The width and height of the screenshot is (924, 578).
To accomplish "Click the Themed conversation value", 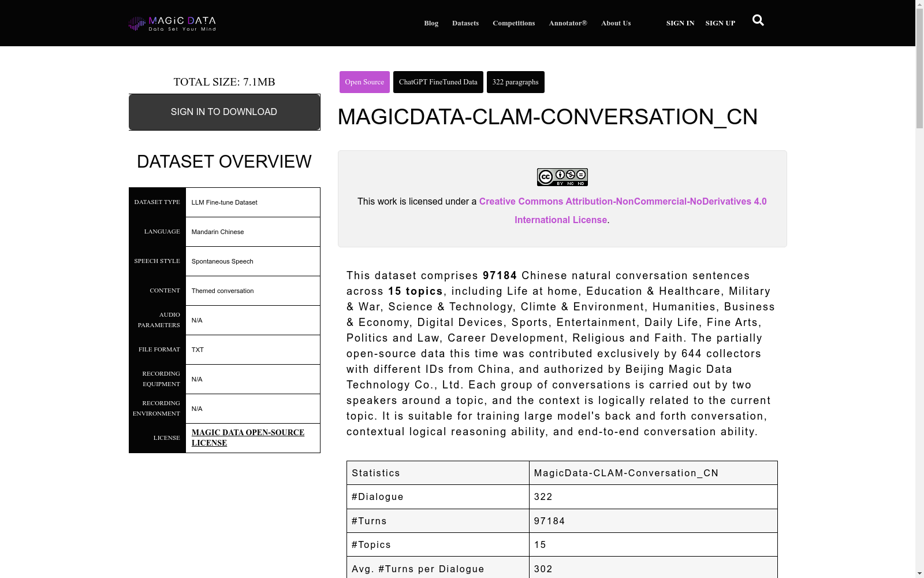I will (x=222, y=291).
